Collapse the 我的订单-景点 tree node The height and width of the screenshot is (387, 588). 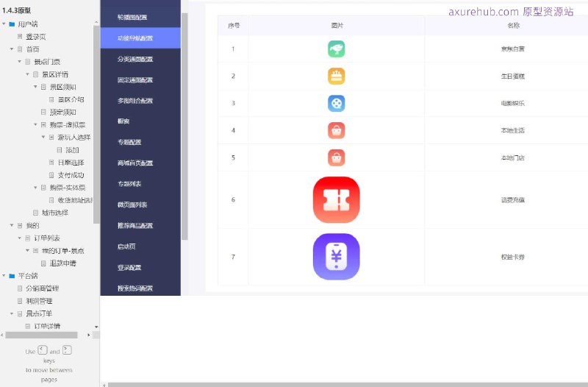[x=27, y=250]
